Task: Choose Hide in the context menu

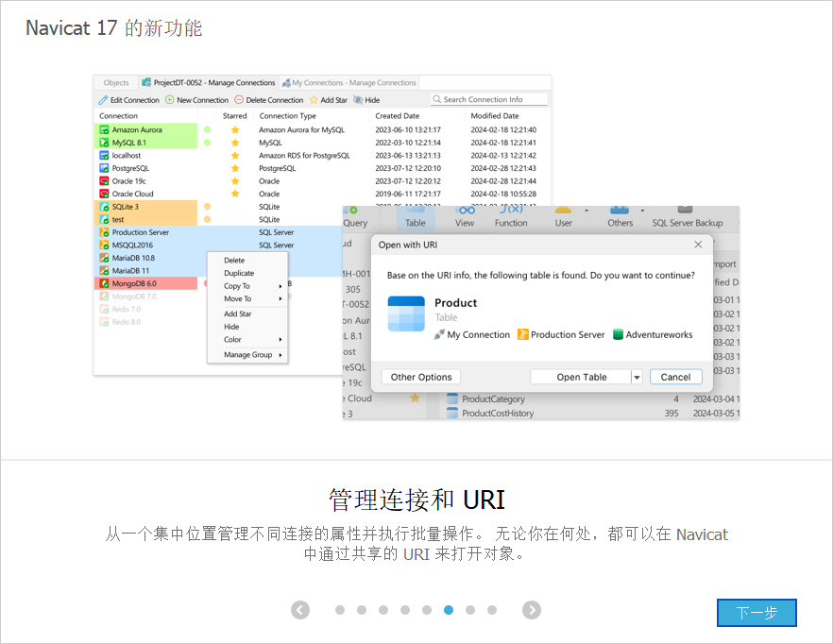Action: [247, 327]
